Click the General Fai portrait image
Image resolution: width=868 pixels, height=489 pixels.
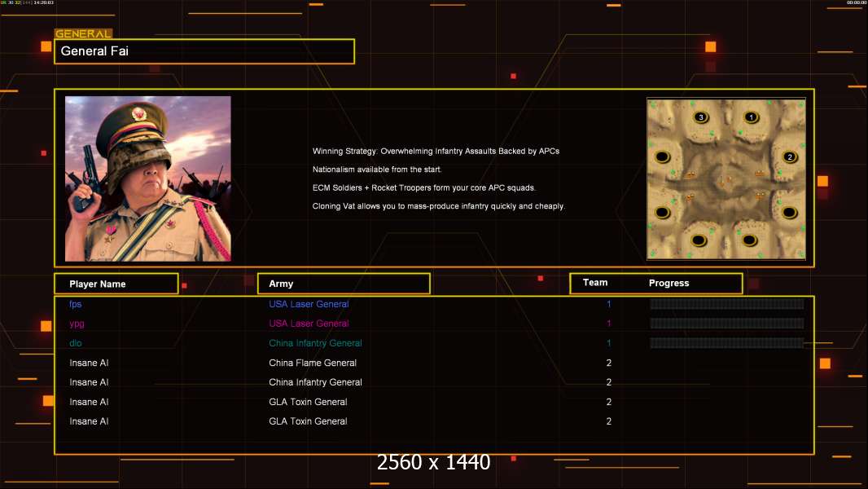pos(148,178)
